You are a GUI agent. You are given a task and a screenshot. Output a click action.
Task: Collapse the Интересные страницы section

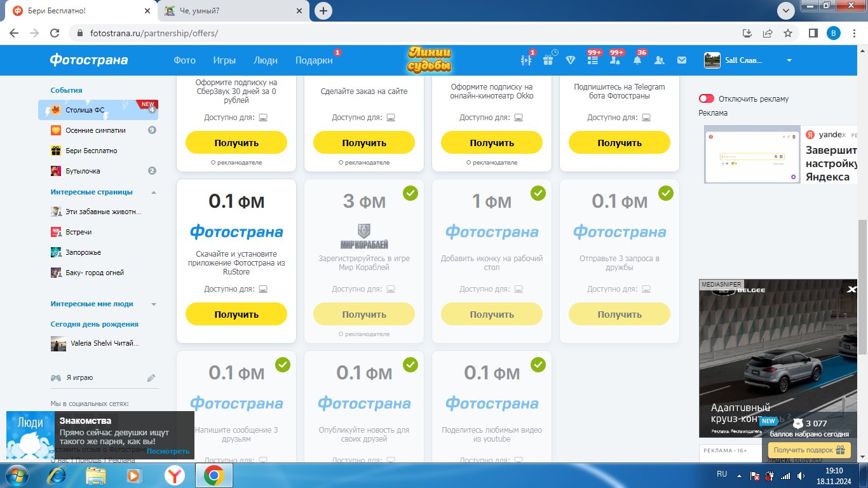tap(154, 192)
